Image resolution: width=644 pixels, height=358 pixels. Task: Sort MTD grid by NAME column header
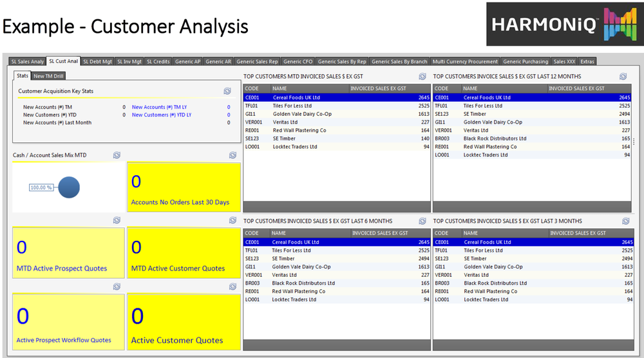pyautogui.click(x=310, y=89)
